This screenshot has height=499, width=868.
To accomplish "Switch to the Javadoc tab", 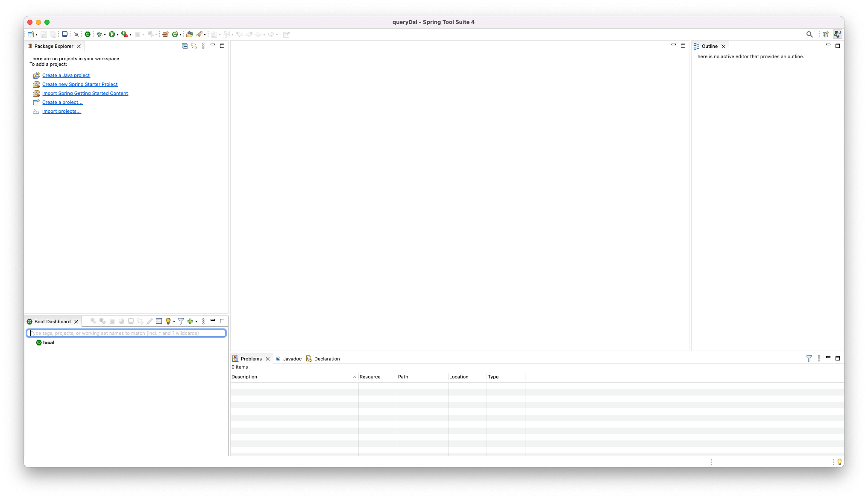I will (x=292, y=359).
